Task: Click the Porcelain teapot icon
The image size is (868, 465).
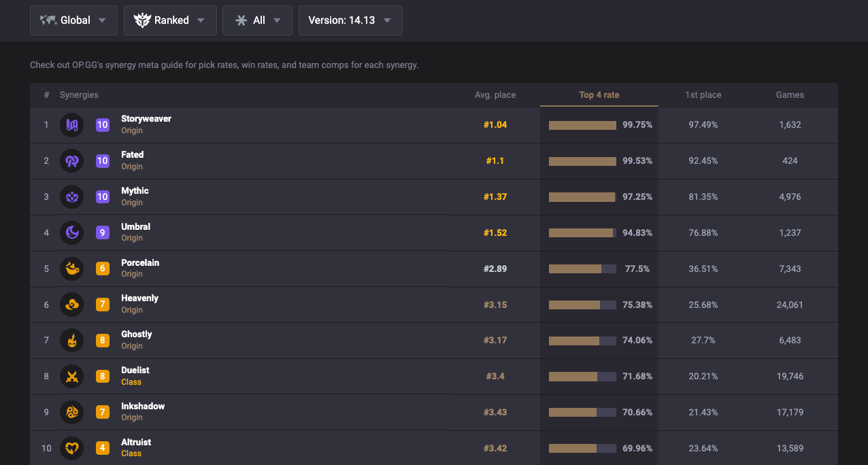Action: 72,269
